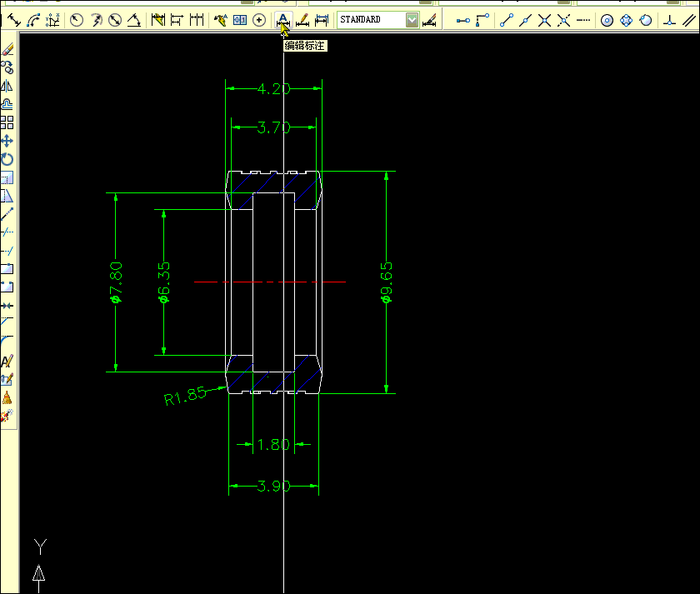The width and height of the screenshot is (700, 594).
Task: Select the Jogged radius dimension tool
Action: pyautogui.click(x=96, y=20)
